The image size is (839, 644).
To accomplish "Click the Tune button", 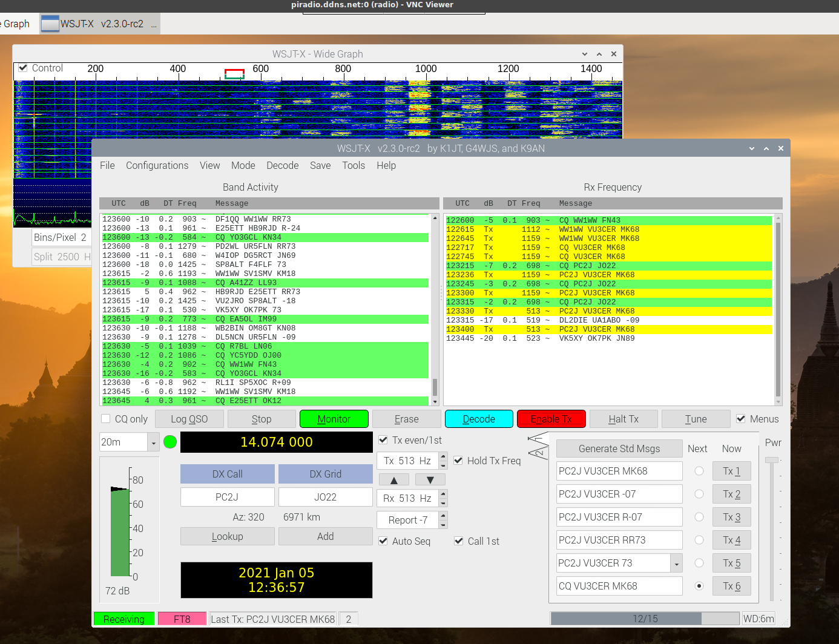I will point(696,419).
